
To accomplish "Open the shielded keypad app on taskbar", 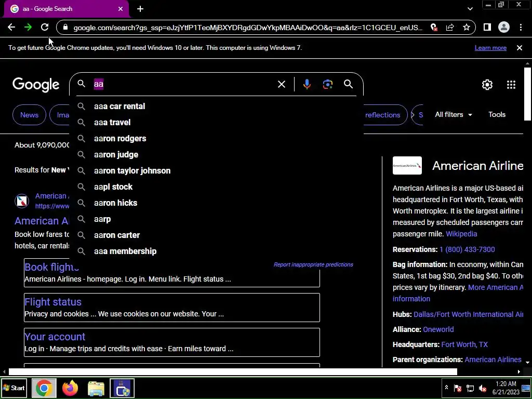I will pyautogui.click(x=122, y=388).
